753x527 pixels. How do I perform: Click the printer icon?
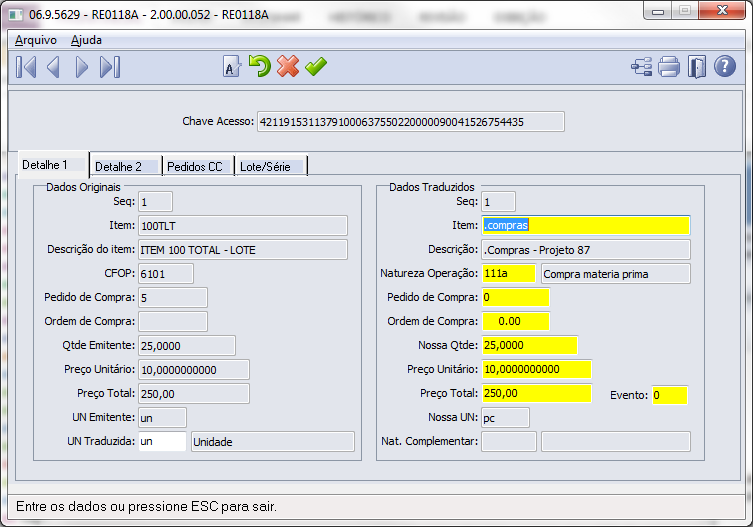tap(669, 67)
